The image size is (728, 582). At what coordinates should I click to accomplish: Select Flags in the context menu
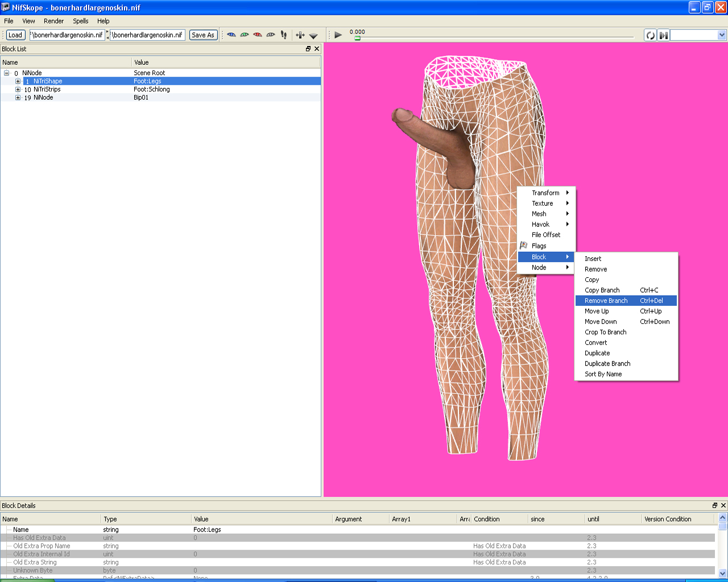[539, 246]
